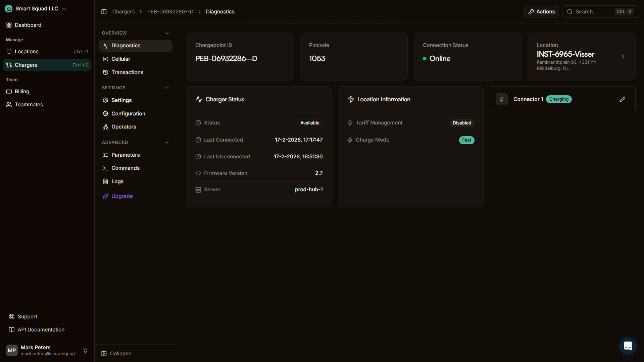
Task: Click the Configuration gear icon
Action: (105, 113)
